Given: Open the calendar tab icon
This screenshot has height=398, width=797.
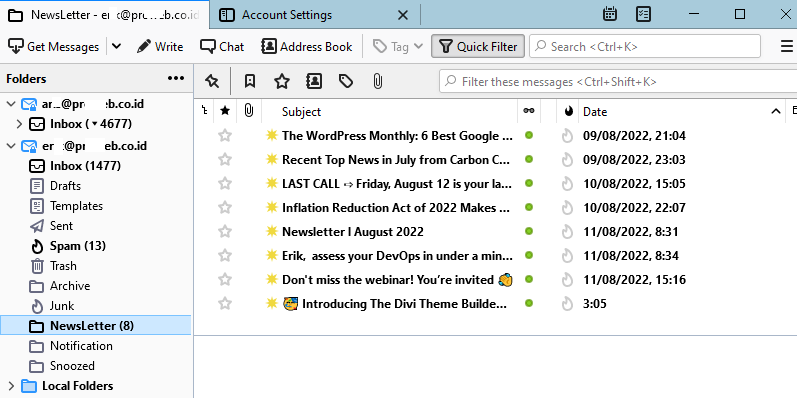Looking at the screenshot, I should 609,14.
